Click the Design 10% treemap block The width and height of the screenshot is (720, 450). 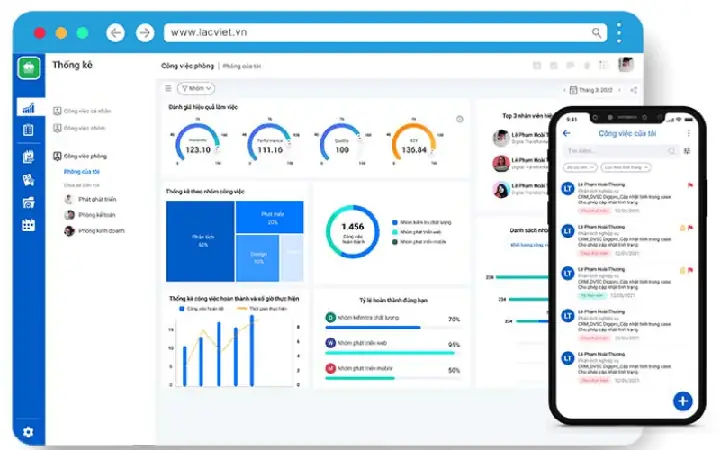(257, 258)
